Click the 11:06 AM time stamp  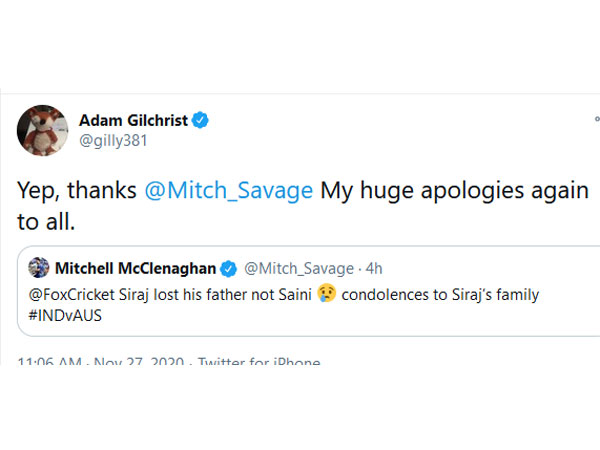tap(49, 362)
